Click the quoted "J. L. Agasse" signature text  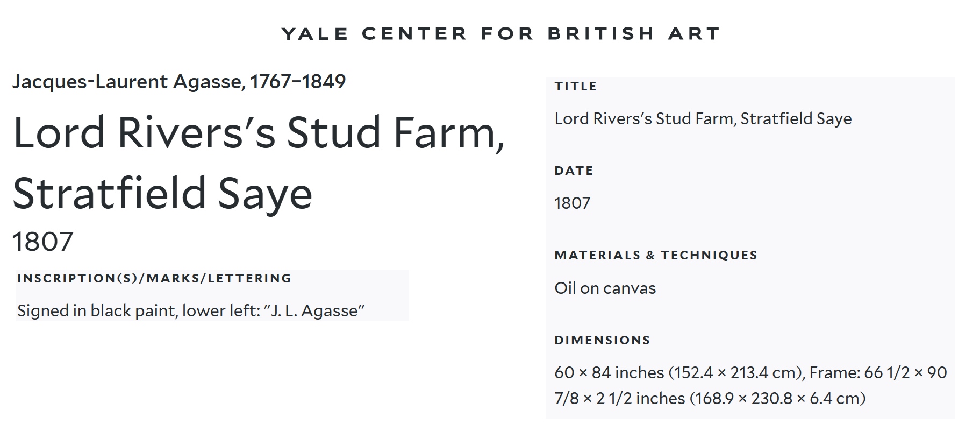314,311
